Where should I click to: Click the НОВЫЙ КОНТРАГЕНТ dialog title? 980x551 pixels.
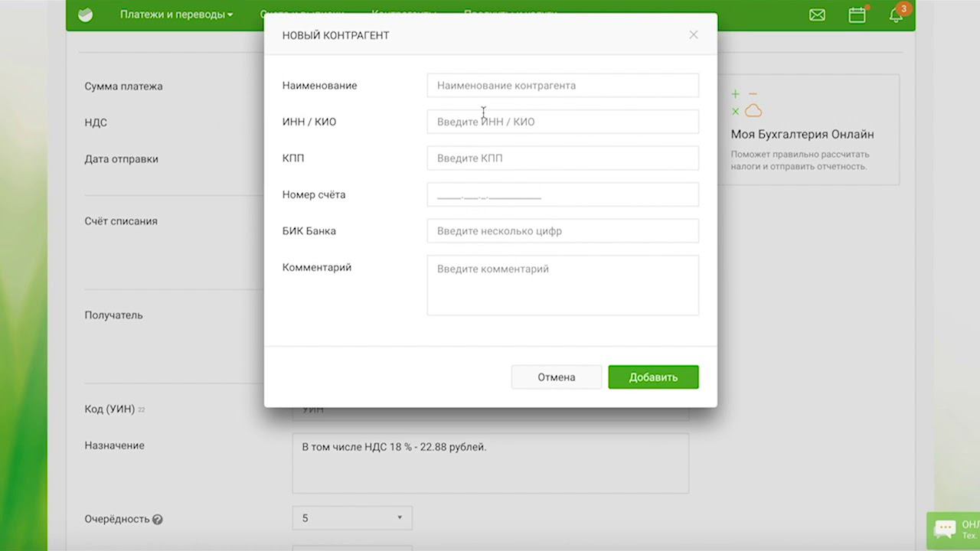(x=335, y=35)
